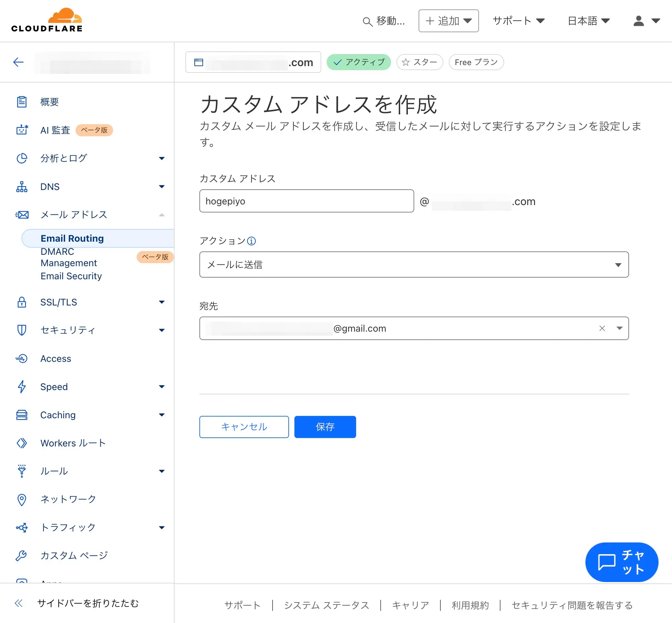Expand the 分析とログ sidebar section
672x623 pixels.
pos(89,158)
